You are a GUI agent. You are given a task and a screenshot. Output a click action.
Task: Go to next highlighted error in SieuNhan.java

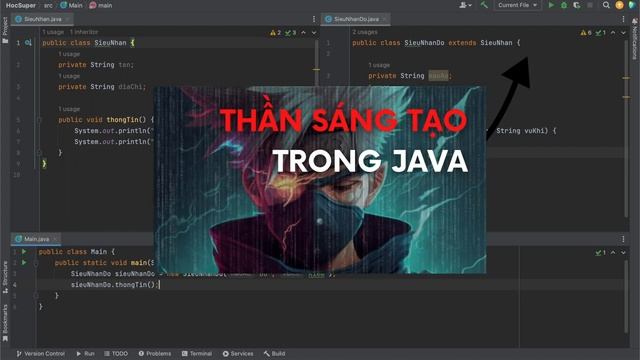(314, 33)
